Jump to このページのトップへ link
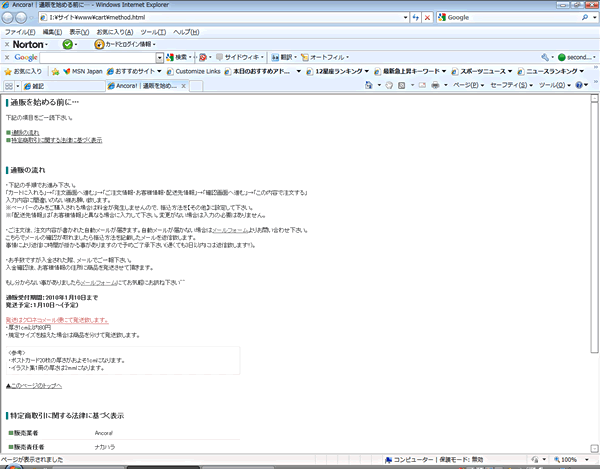The width and height of the screenshot is (600, 469). [x=34, y=386]
